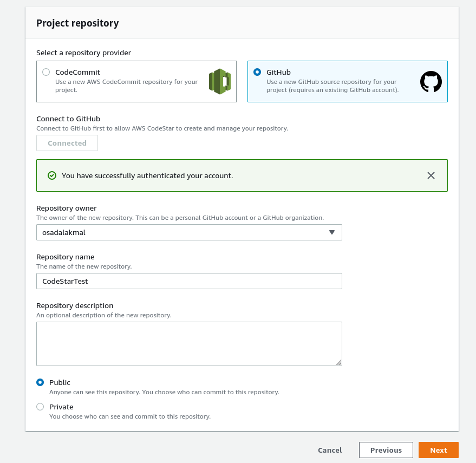
Task: Cancel the project creation
Action: pos(330,450)
